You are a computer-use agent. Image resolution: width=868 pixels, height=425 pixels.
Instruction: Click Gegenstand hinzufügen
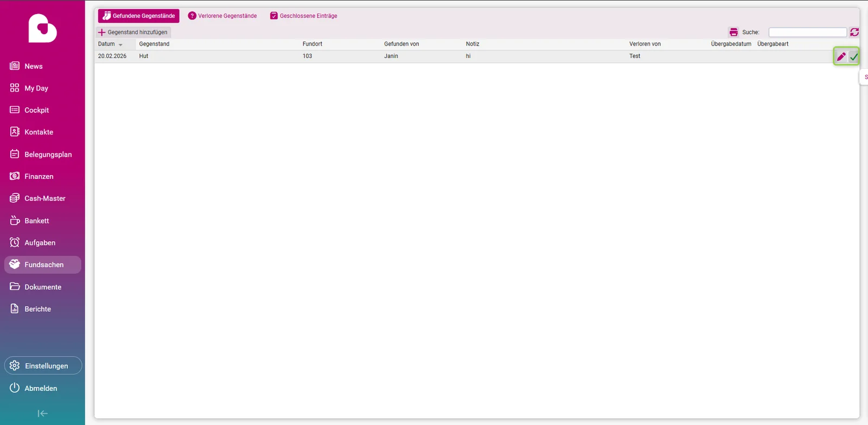coord(133,32)
